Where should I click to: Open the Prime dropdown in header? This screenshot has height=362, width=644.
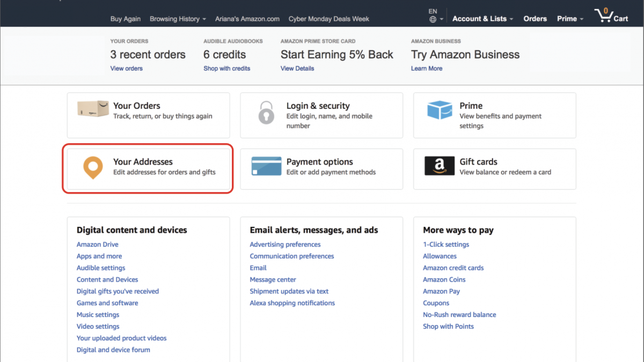570,19
